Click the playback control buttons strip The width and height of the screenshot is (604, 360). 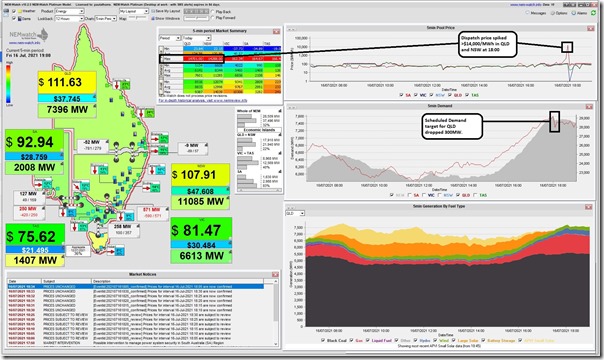[196, 12]
